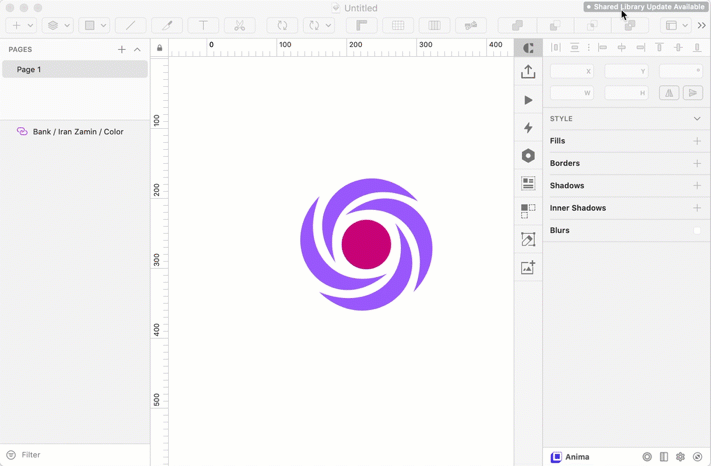The width and height of the screenshot is (711, 466).
Task: Open the Rectangle shape dropdown in toolbar
Action: 94,25
